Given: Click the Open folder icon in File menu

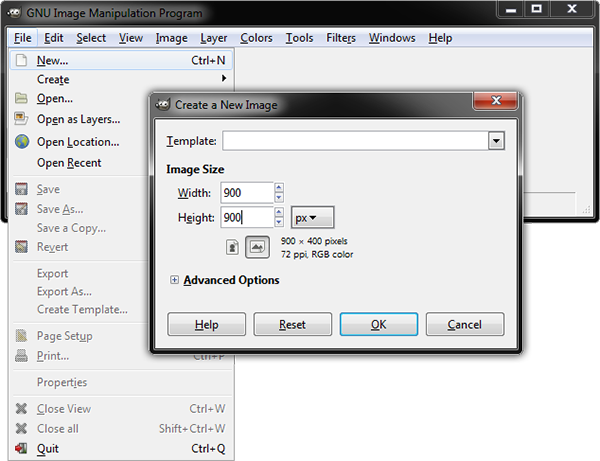Looking at the screenshot, I should (22, 98).
